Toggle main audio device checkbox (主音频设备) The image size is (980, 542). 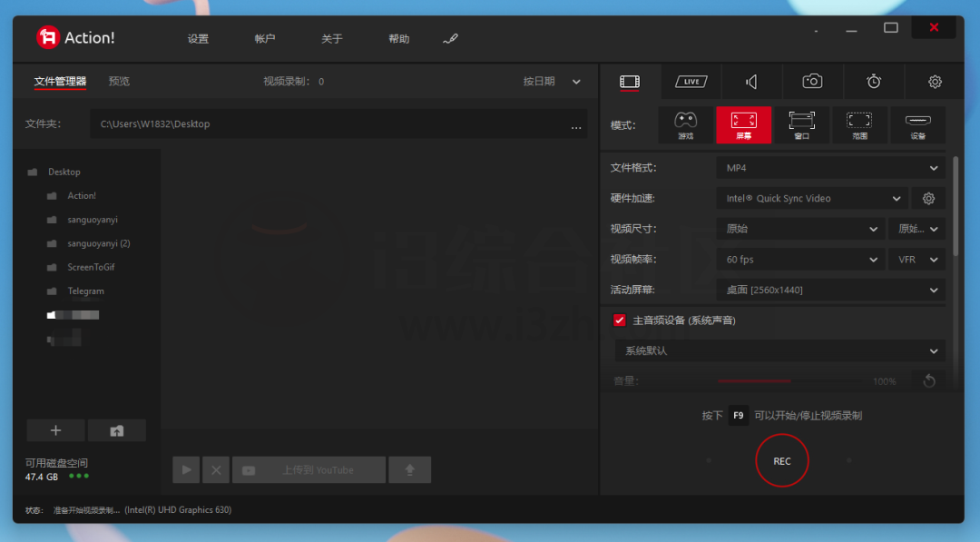click(x=620, y=320)
